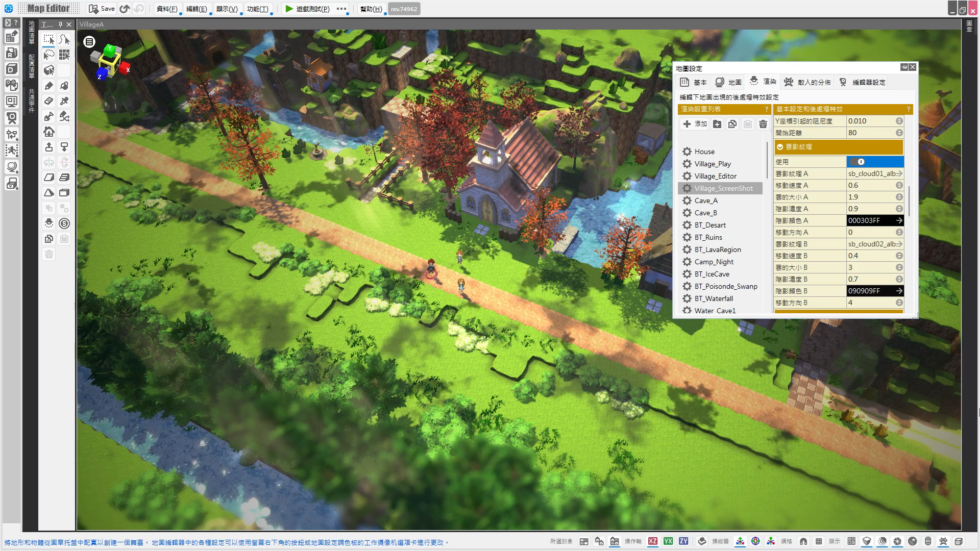The image size is (980, 551).
Task: Click the viewport hamburger menu icon
Action: click(x=89, y=42)
